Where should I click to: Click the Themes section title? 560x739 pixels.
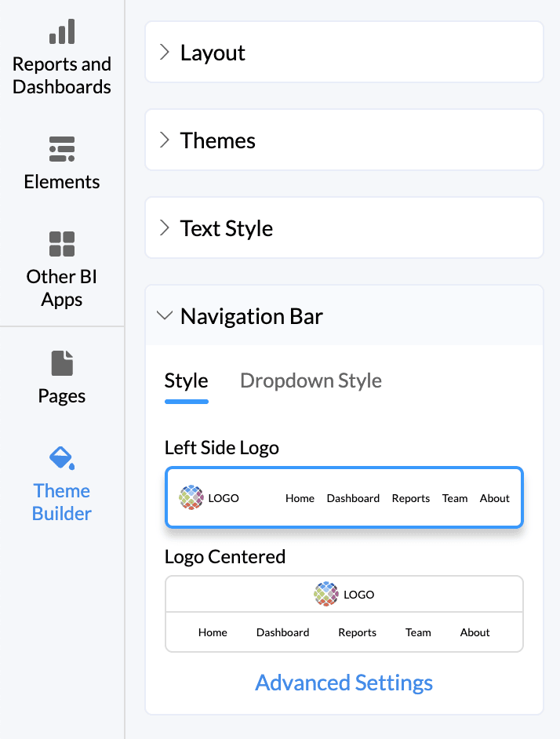coord(218,140)
